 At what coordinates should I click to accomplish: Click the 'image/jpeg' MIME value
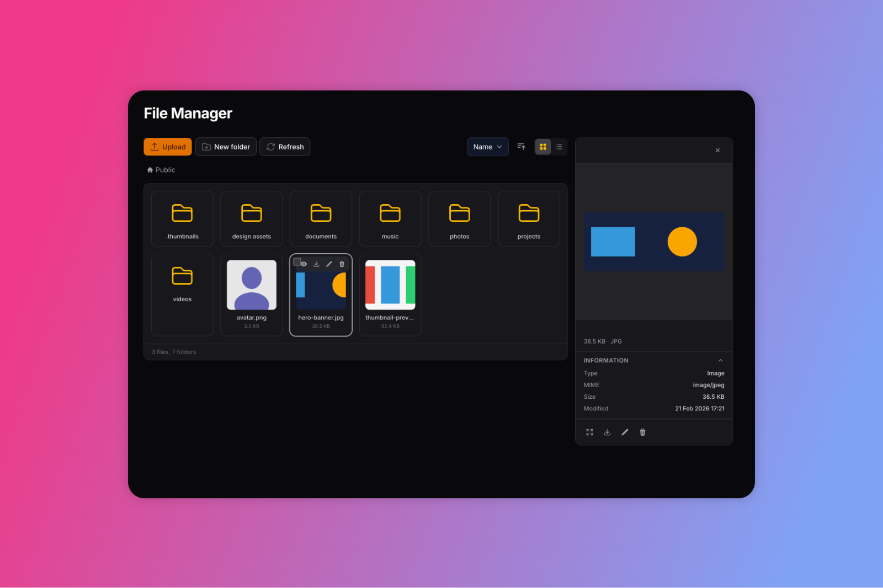pyautogui.click(x=709, y=385)
